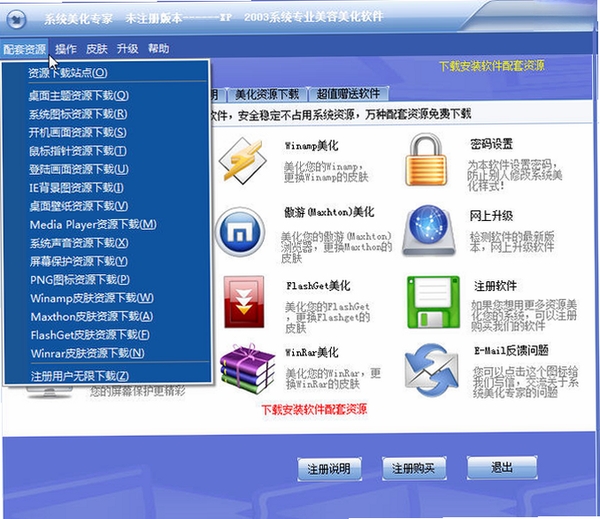Click the Winamp lightning bolt icon
Viewport: 600px width, 519px height.
pos(243,161)
